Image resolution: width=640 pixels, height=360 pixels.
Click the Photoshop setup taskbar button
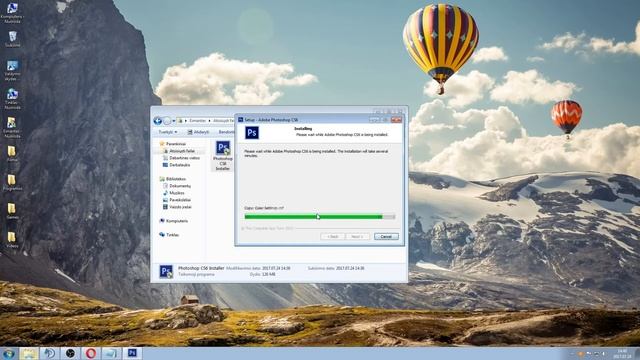(132, 353)
